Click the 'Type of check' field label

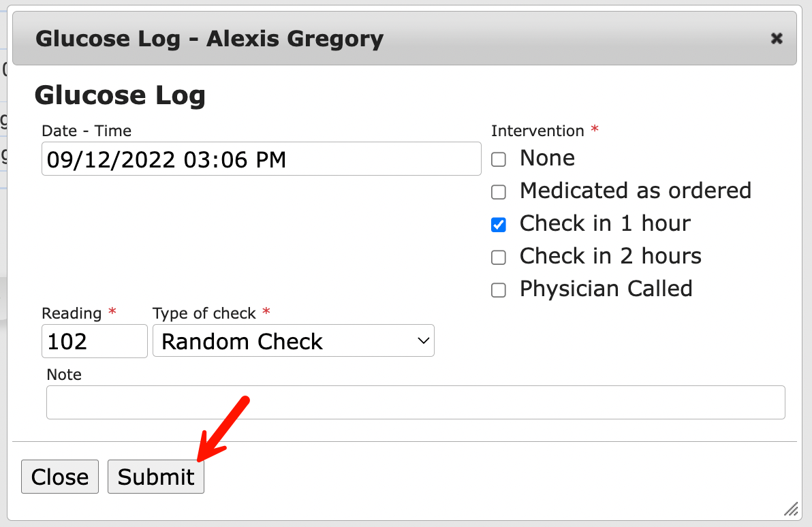(x=204, y=313)
